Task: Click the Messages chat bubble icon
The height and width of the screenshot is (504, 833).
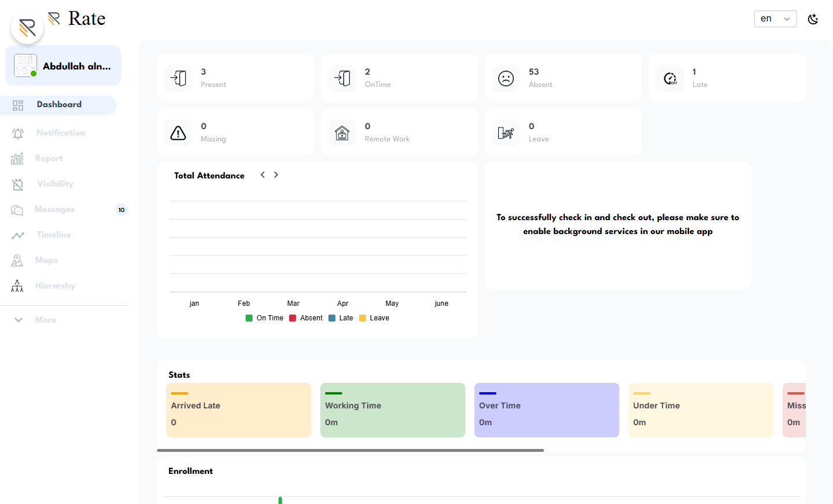Action: tap(17, 210)
